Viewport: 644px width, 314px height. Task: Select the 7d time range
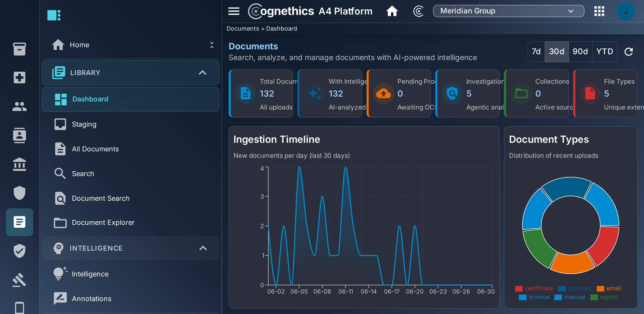[536, 52]
